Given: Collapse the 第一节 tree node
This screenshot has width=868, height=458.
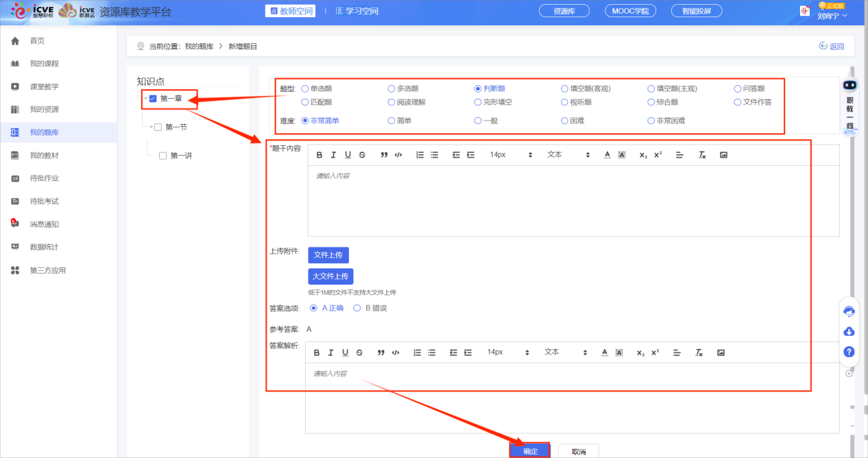Looking at the screenshot, I should (151, 127).
